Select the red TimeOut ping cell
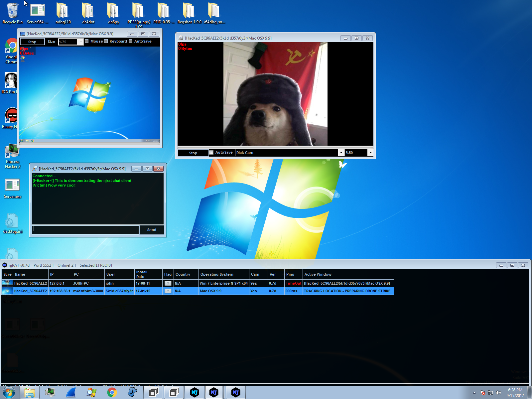The height and width of the screenshot is (399, 532). point(293,283)
